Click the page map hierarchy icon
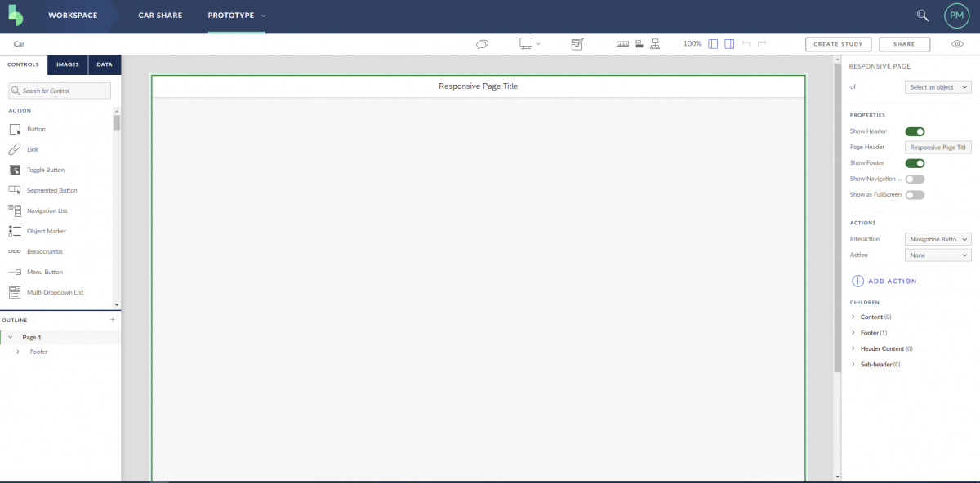The height and width of the screenshot is (483, 980). click(654, 44)
